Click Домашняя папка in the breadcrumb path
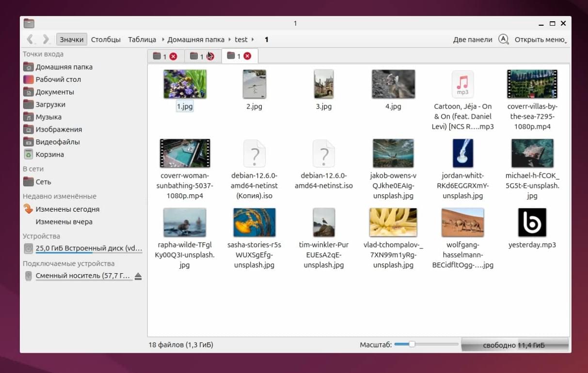This screenshot has height=373, width=588. (196, 40)
